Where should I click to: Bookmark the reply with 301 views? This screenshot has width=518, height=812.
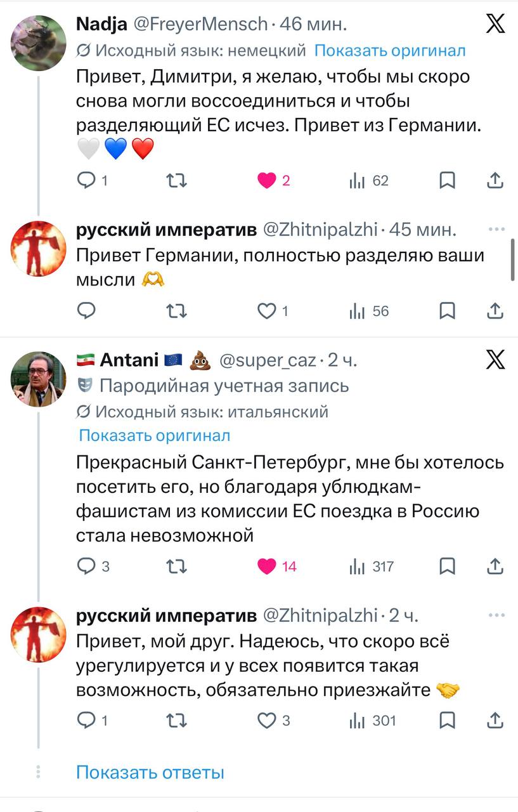(x=448, y=720)
